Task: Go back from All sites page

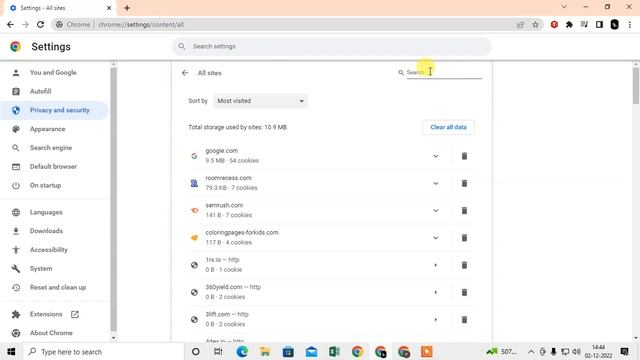Action: pos(185,73)
